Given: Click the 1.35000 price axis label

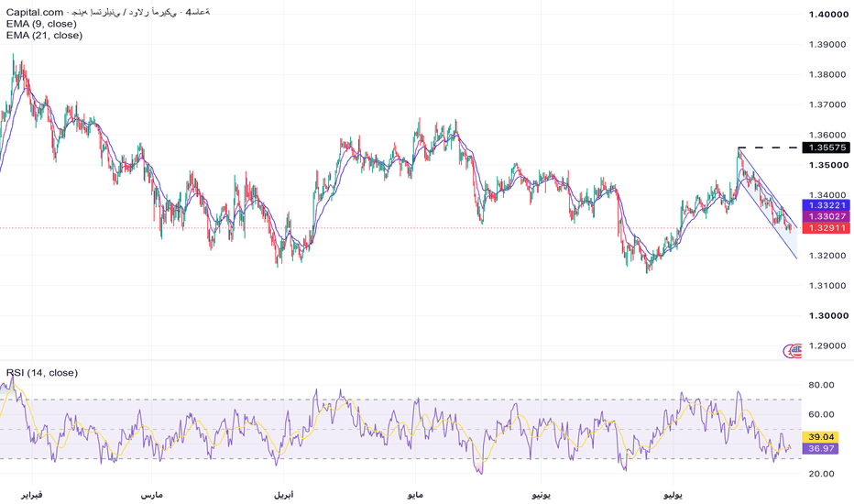Looking at the screenshot, I should [827, 165].
